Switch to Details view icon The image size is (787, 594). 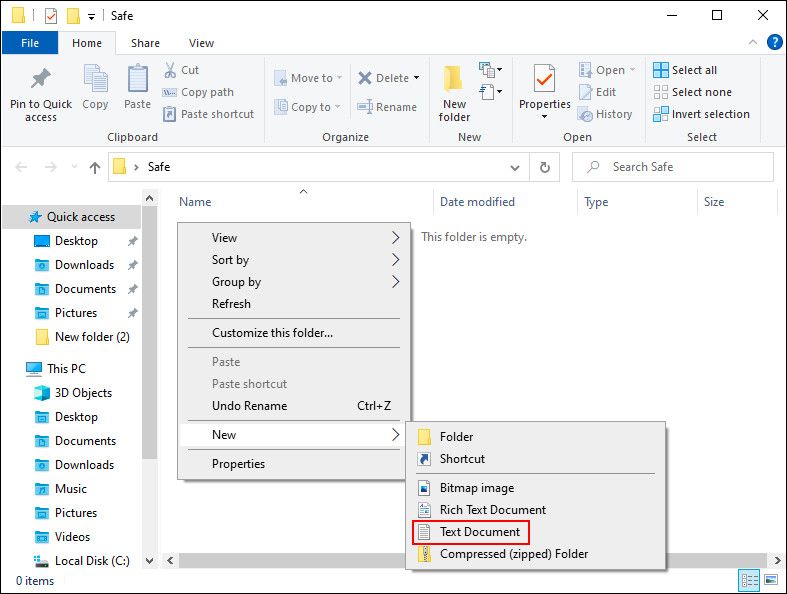coord(749,581)
